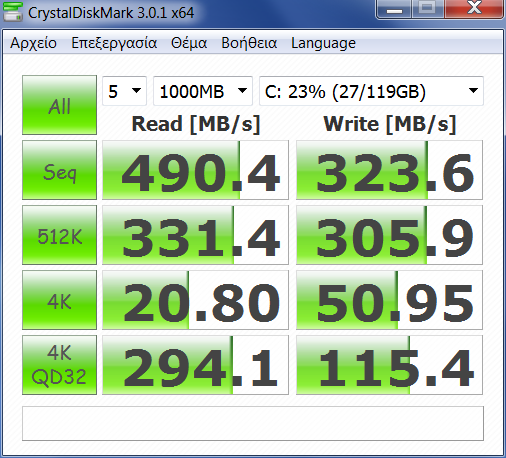Expand the 1000MB test size dropdown
Viewport: 506px width, 458px height.
tap(203, 91)
